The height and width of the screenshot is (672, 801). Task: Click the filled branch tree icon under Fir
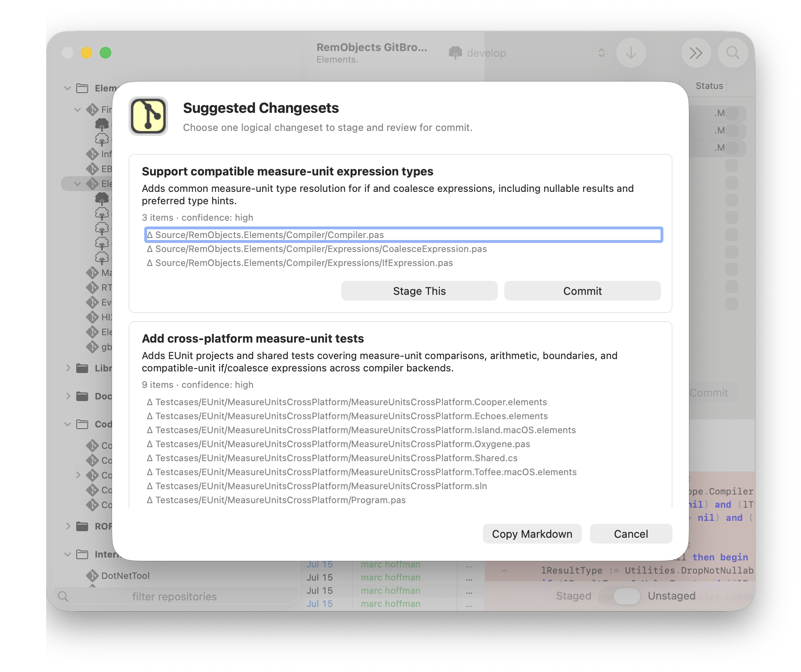pos(102,124)
